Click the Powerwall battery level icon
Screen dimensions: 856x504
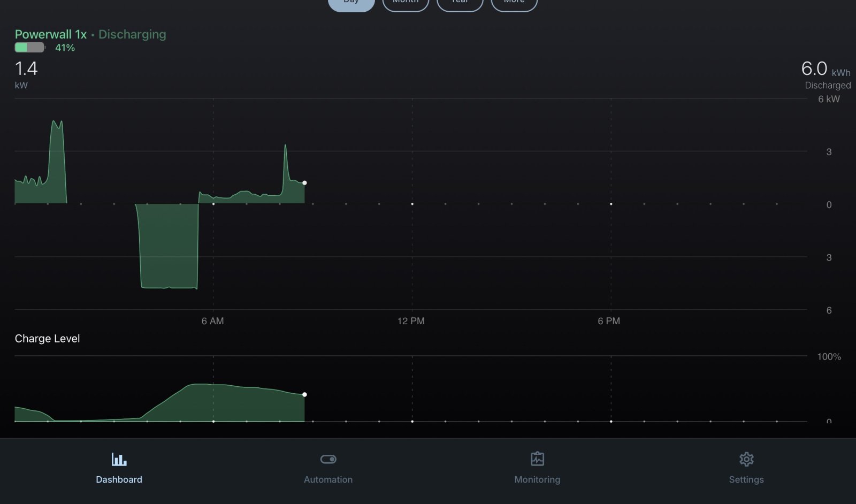(x=29, y=48)
